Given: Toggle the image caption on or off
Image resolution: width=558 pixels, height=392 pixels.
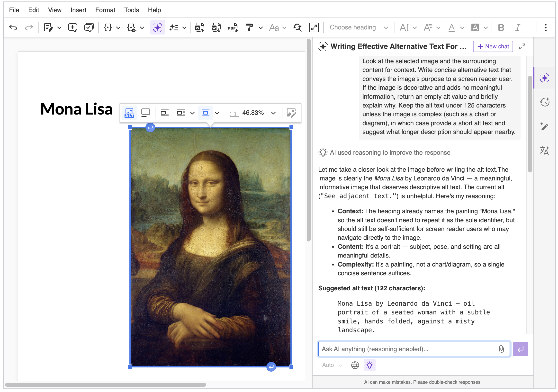Looking at the screenshot, I should 146,113.
